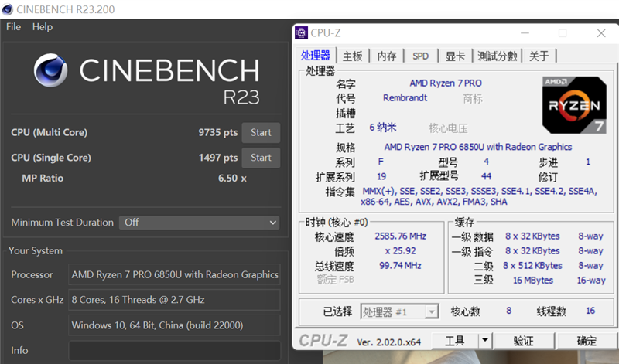Switch to the SPD tab in CPU-Z

click(x=420, y=56)
